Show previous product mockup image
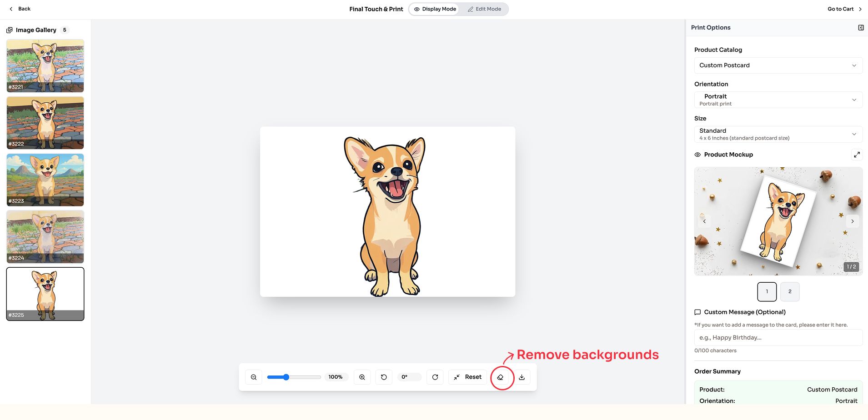868x420 pixels. (x=704, y=221)
